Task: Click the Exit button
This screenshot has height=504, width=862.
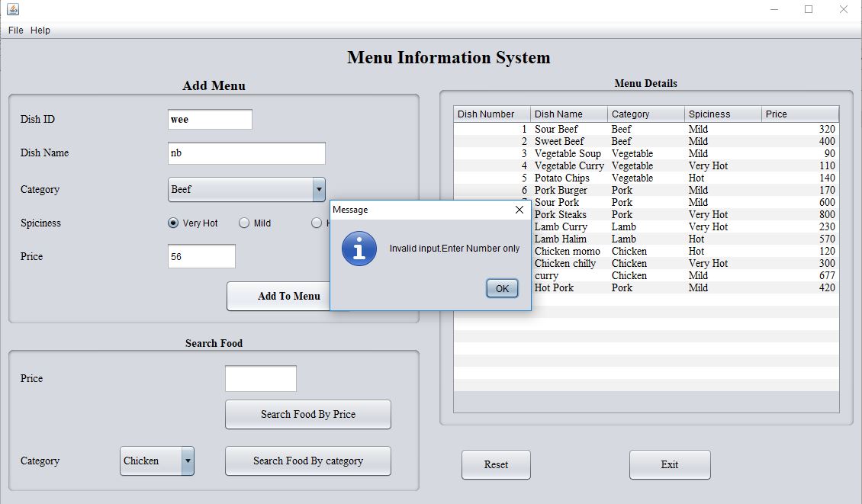Action: [669, 464]
